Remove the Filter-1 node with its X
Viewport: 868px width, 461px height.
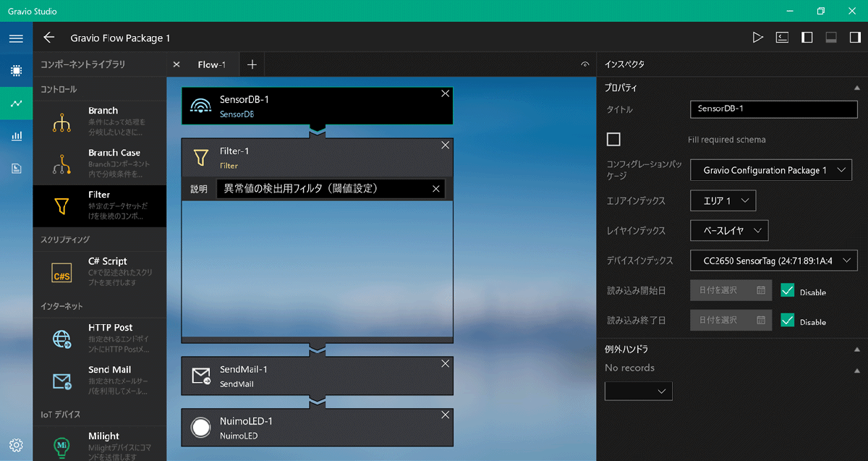tap(445, 145)
